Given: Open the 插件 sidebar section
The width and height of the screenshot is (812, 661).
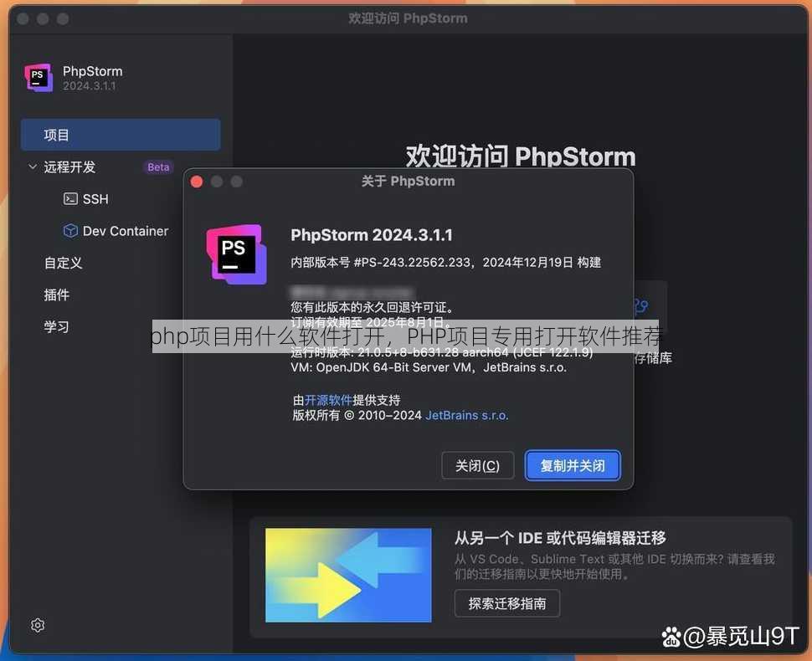Looking at the screenshot, I should (x=56, y=295).
